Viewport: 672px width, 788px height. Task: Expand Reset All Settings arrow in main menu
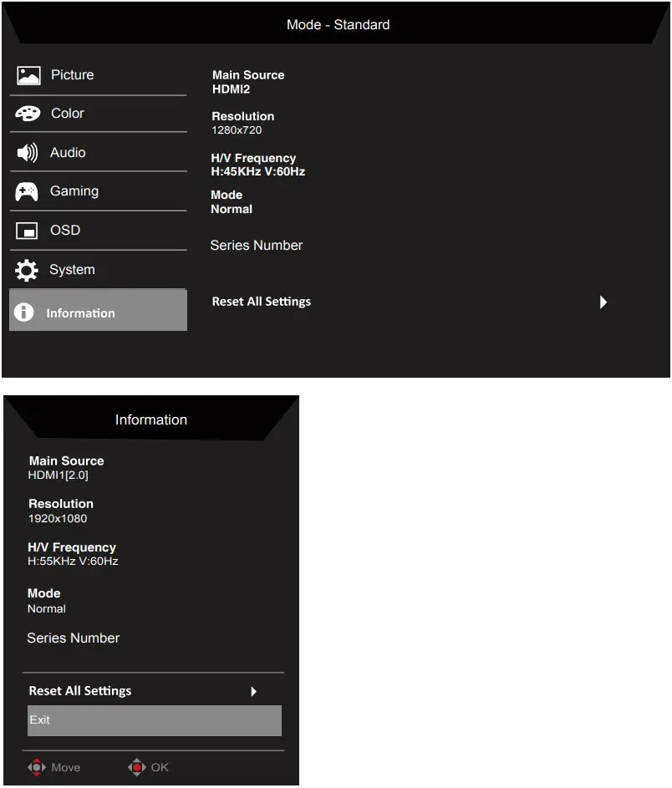(x=603, y=302)
